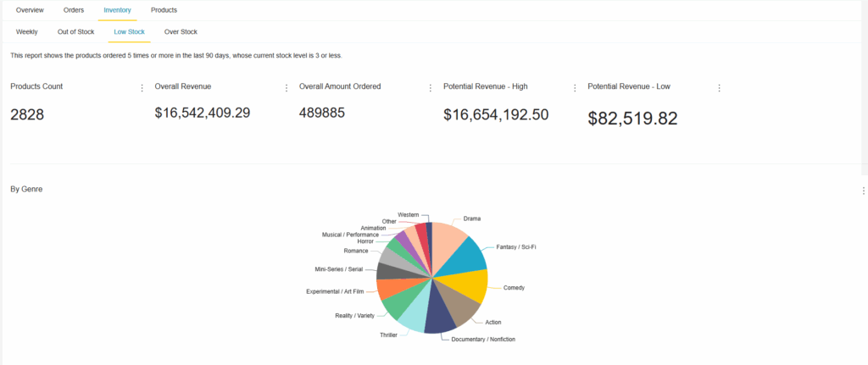Image resolution: width=868 pixels, height=365 pixels.
Task: Click the Drama slice in the pie chart
Action: pos(448,241)
